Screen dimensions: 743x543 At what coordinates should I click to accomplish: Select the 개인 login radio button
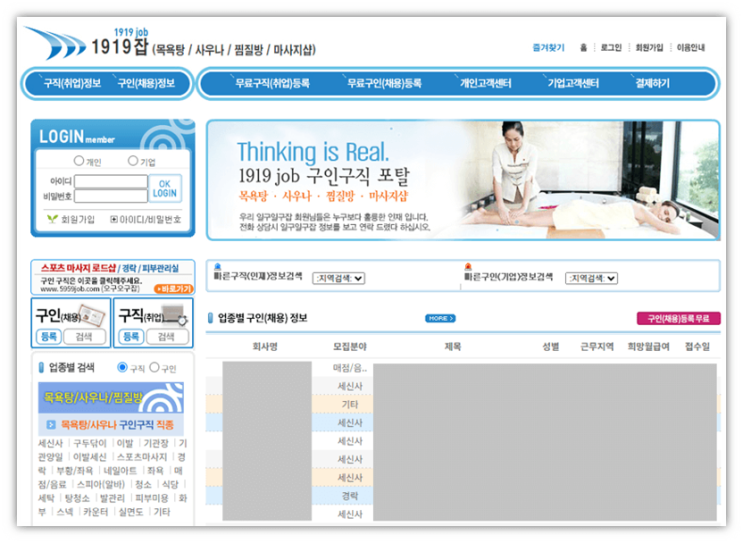(79, 161)
